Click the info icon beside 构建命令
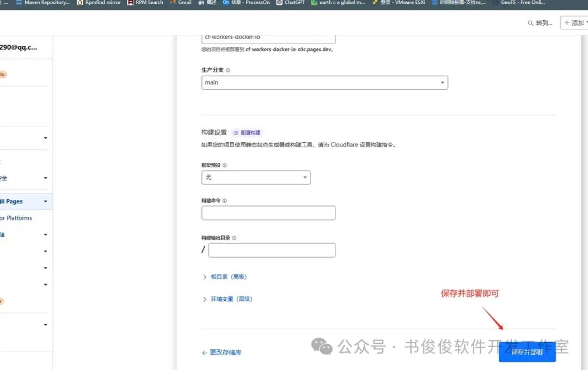The width and height of the screenshot is (588, 370). pos(225,201)
